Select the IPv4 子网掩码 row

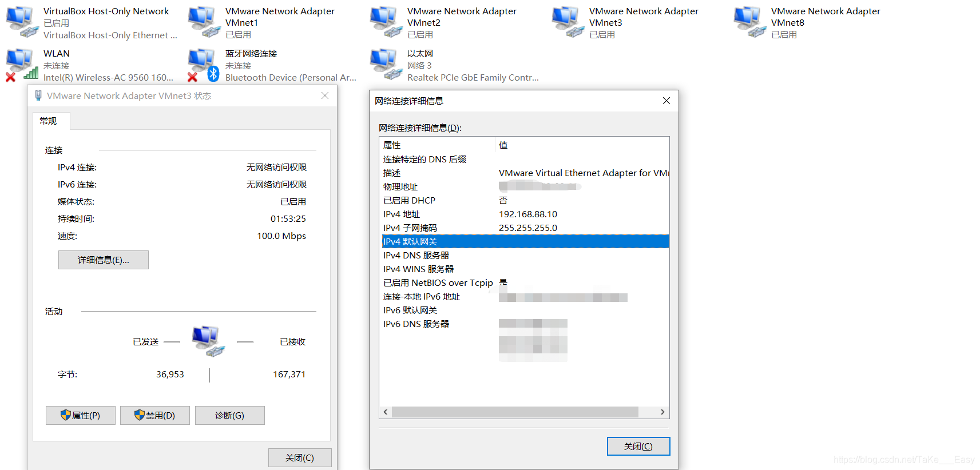pos(525,228)
